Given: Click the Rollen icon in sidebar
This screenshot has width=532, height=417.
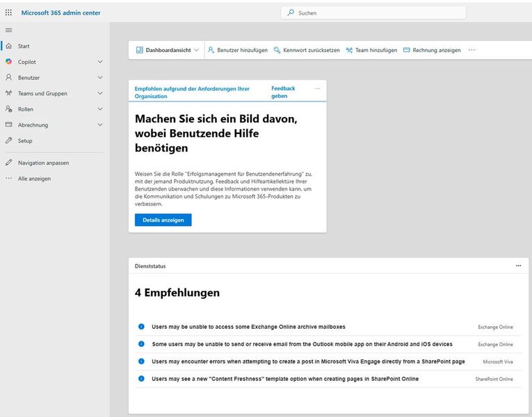Looking at the screenshot, I should point(9,109).
